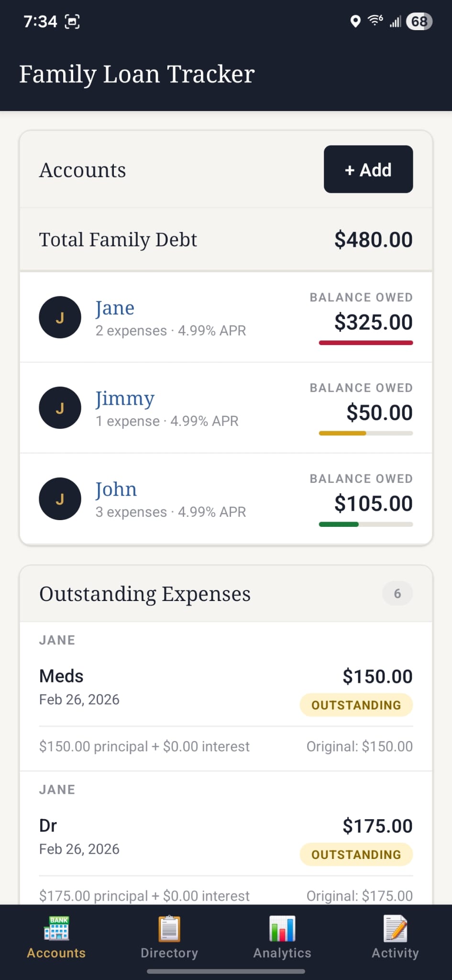Tap the Activity notepad icon
The height and width of the screenshot is (980, 452).
point(395,929)
